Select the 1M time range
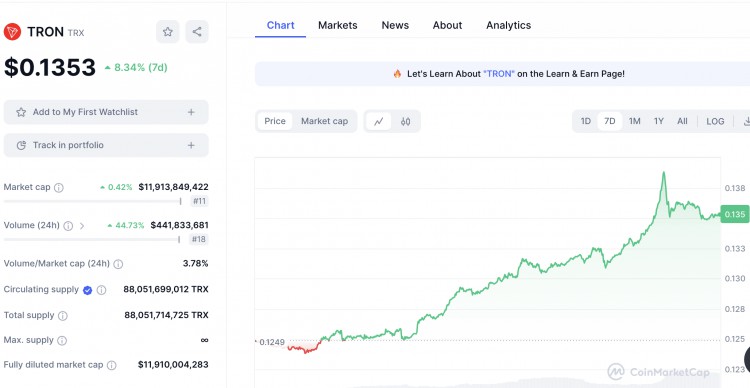The width and height of the screenshot is (750, 388). tap(634, 122)
